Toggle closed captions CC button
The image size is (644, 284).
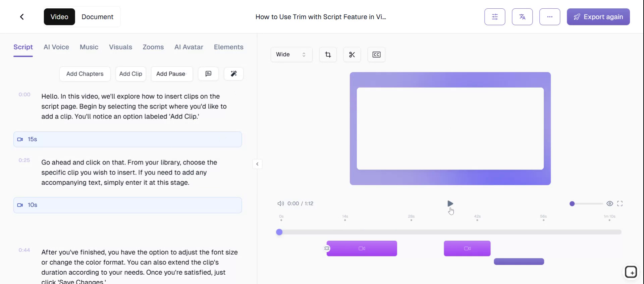[376, 55]
